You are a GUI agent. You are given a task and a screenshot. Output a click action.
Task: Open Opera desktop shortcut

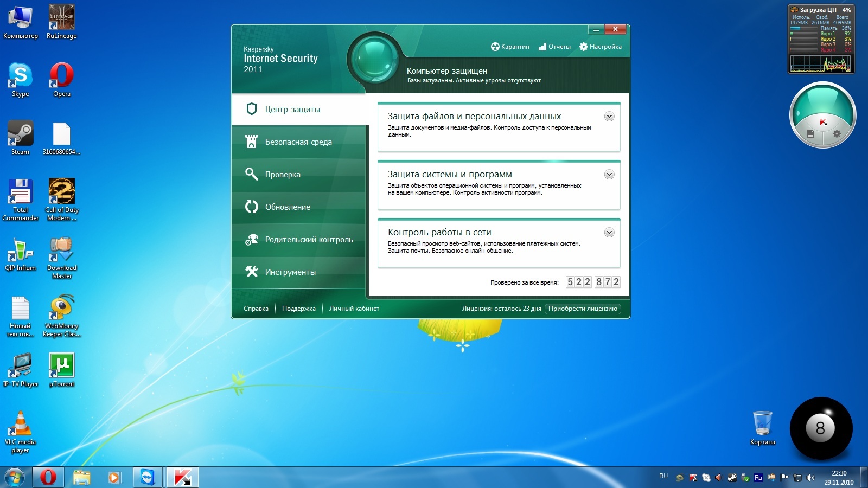coord(62,80)
